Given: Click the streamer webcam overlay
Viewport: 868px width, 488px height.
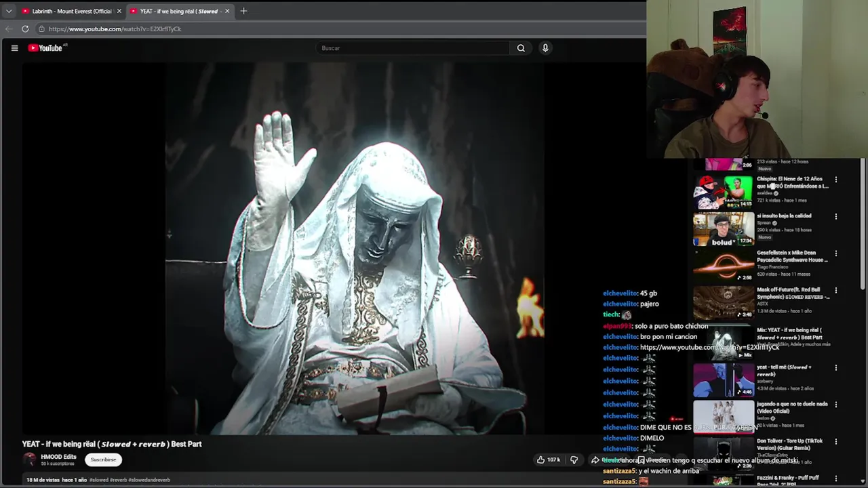Looking at the screenshot, I should (x=757, y=79).
